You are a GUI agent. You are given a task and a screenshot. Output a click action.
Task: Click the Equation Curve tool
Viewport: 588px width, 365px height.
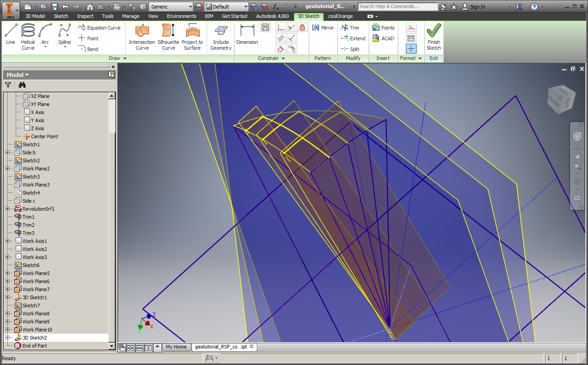coord(99,28)
